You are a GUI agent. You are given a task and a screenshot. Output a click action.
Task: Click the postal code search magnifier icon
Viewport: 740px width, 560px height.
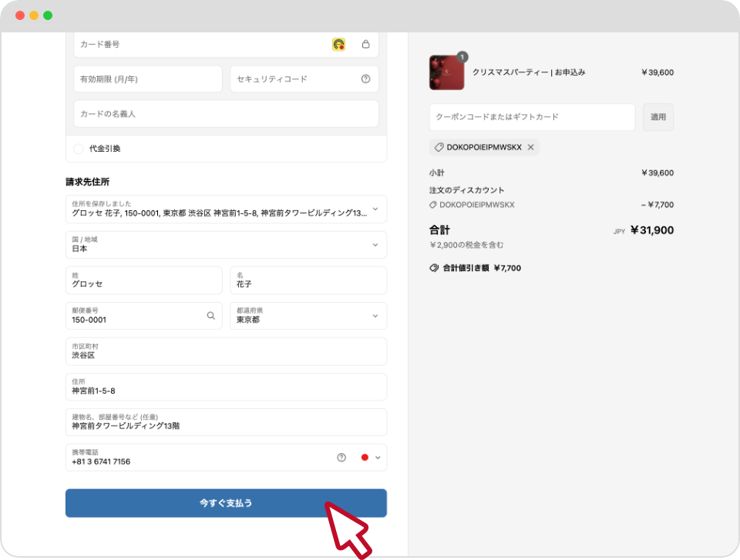tap(210, 315)
